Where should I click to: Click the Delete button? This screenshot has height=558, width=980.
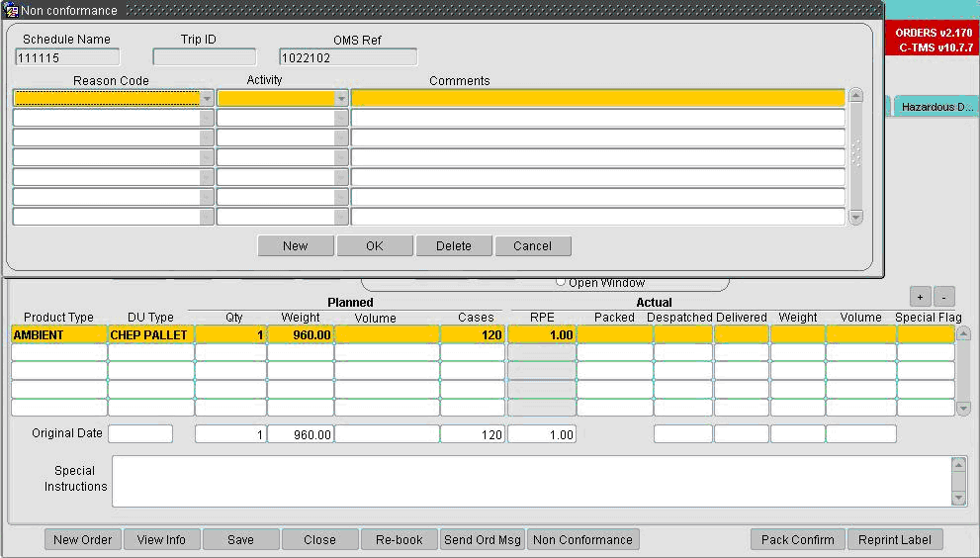pos(454,245)
